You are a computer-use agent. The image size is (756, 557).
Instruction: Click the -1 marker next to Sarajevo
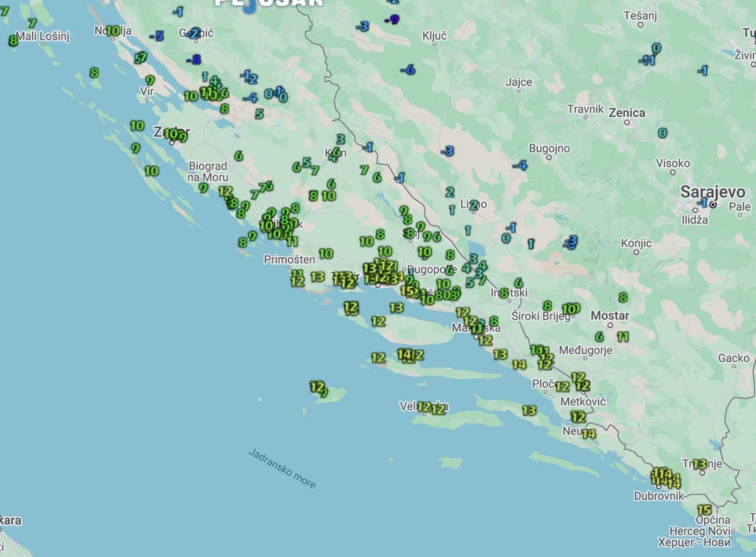[703, 202]
